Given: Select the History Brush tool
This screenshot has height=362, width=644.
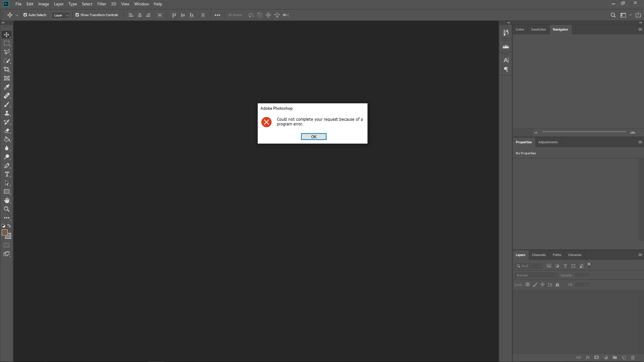Looking at the screenshot, I should (x=7, y=122).
